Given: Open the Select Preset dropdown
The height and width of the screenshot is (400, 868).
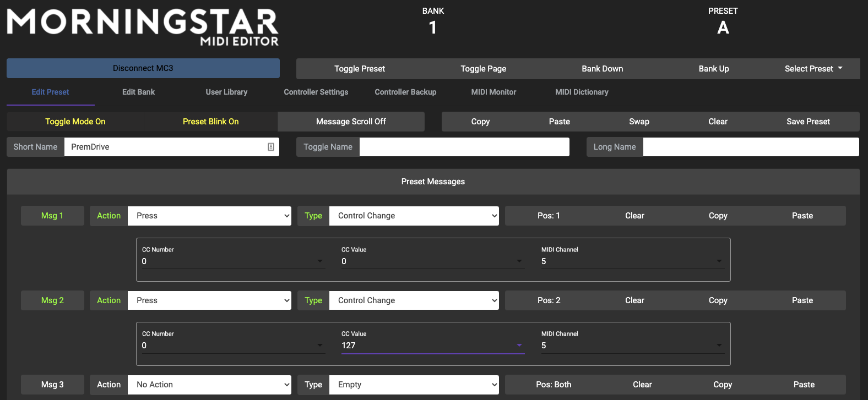Looking at the screenshot, I should click(x=813, y=69).
